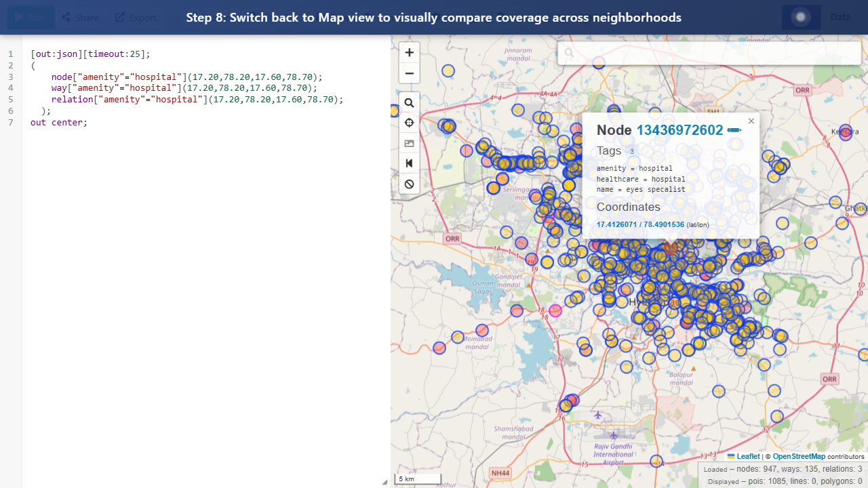This screenshot has height=488, width=868.
Task: Dismiss the hospital node info box
Action: tap(751, 121)
